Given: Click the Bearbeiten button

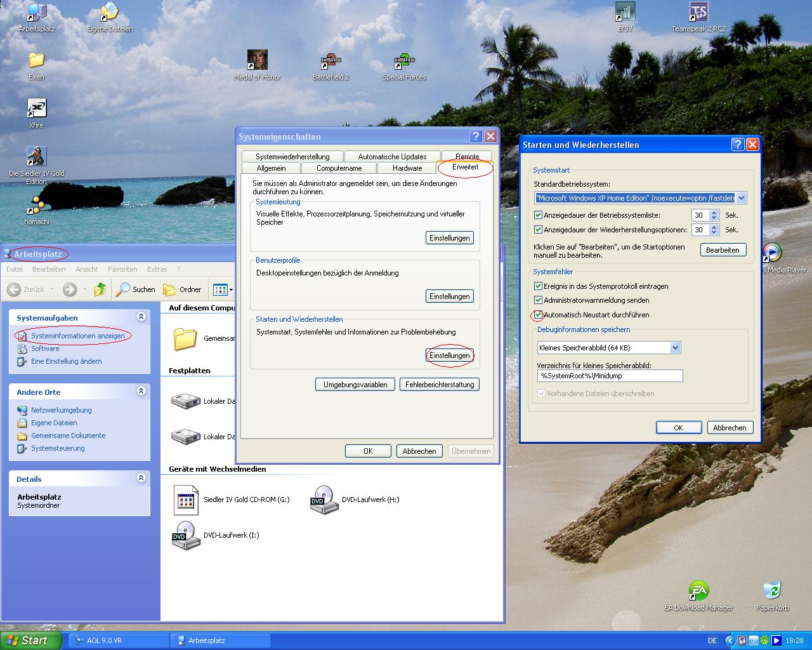Looking at the screenshot, I should [723, 250].
